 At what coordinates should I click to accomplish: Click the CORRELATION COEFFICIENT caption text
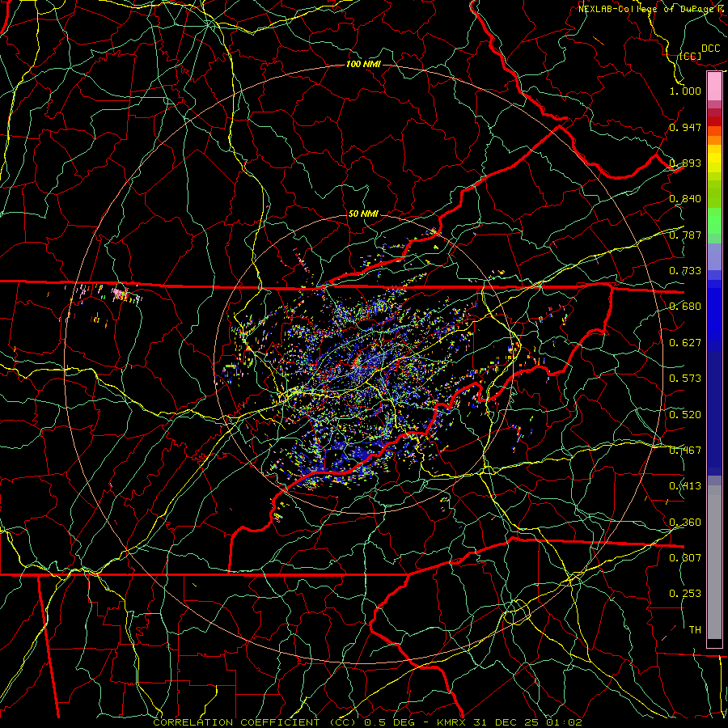point(236,722)
